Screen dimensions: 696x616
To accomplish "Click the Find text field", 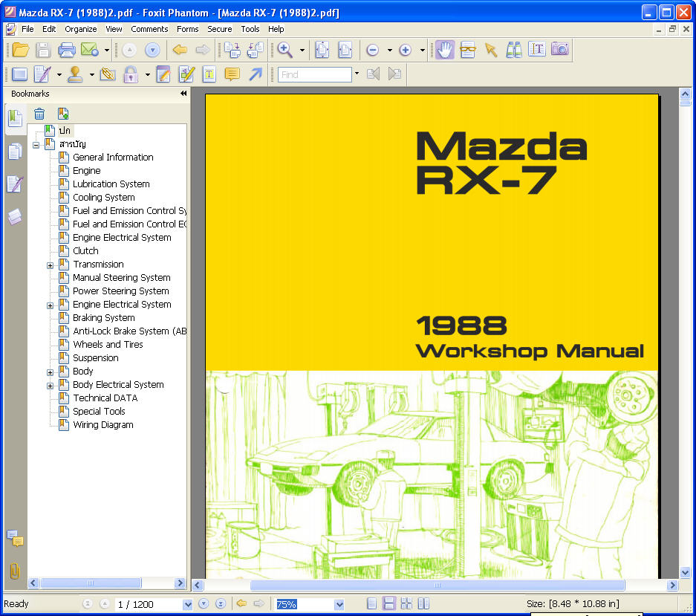I will coord(315,74).
